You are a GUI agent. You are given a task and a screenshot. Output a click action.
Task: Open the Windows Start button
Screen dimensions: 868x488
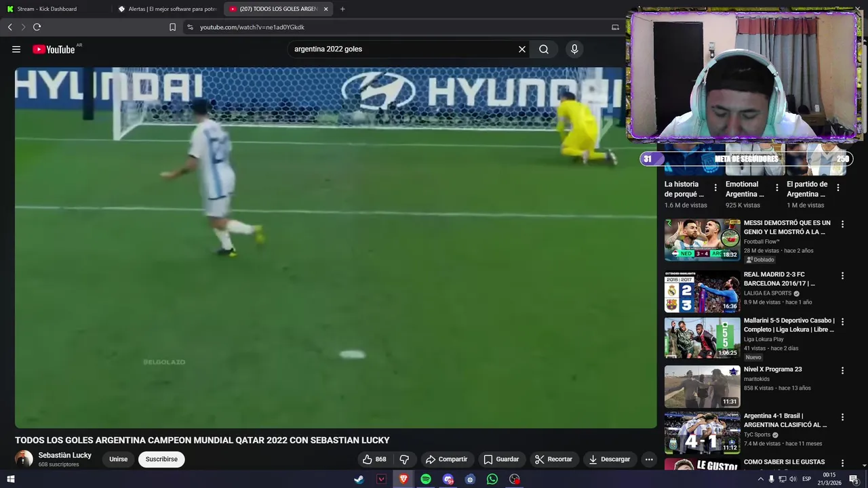point(10,479)
